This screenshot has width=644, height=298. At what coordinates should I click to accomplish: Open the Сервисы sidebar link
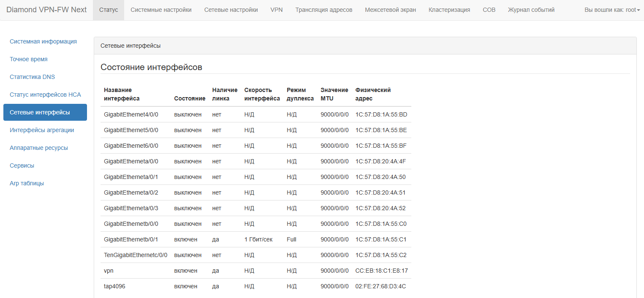[22, 165]
